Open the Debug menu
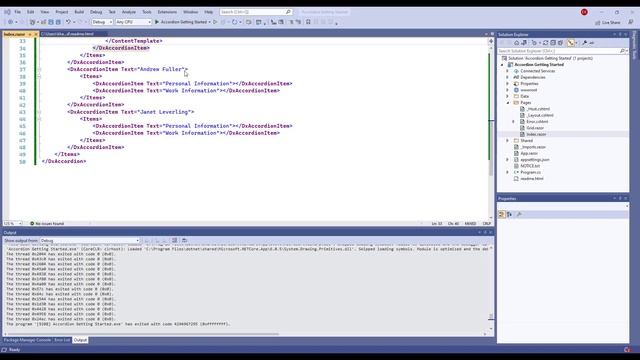 click(x=96, y=12)
